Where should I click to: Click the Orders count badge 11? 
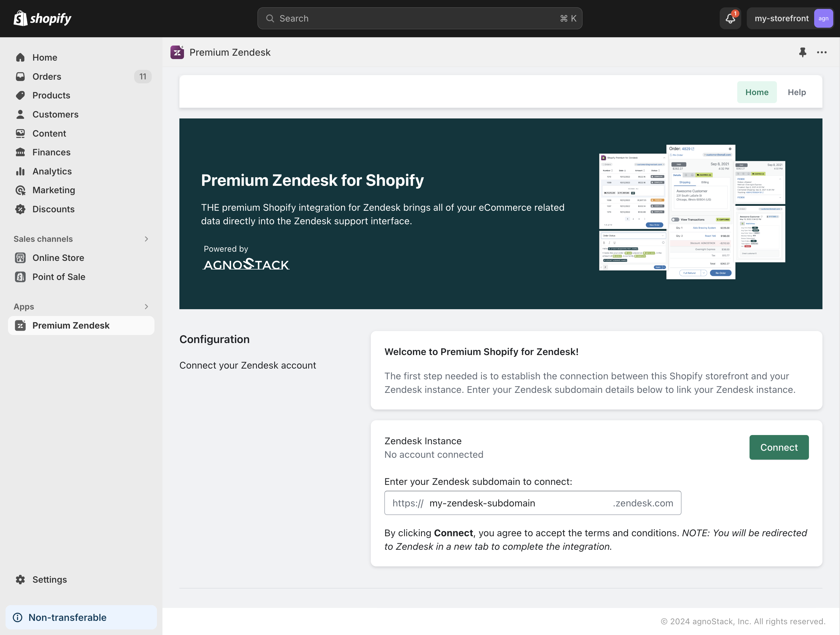[x=143, y=76]
